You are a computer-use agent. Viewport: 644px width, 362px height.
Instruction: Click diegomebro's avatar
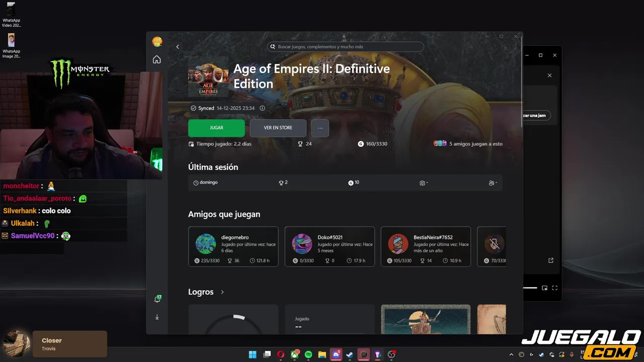206,244
